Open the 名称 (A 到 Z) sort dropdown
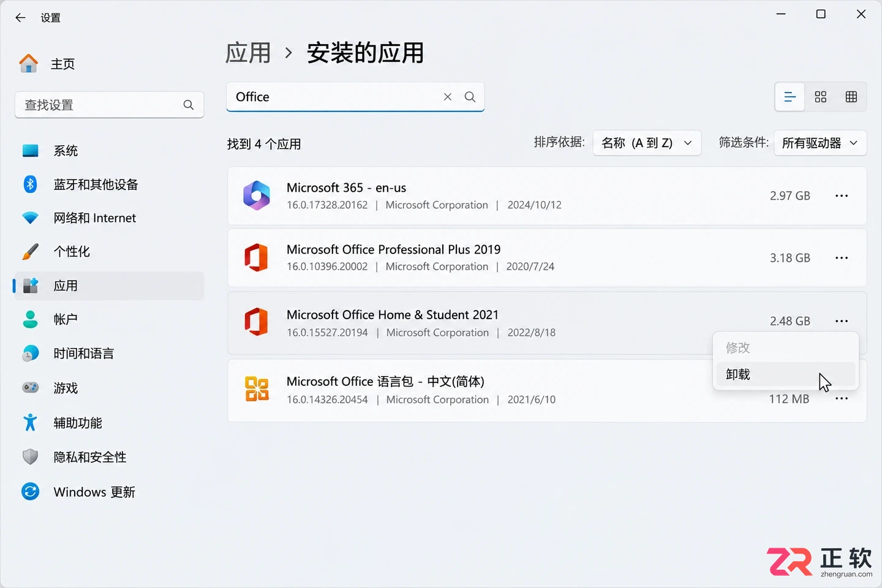 pyautogui.click(x=647, y=143)
